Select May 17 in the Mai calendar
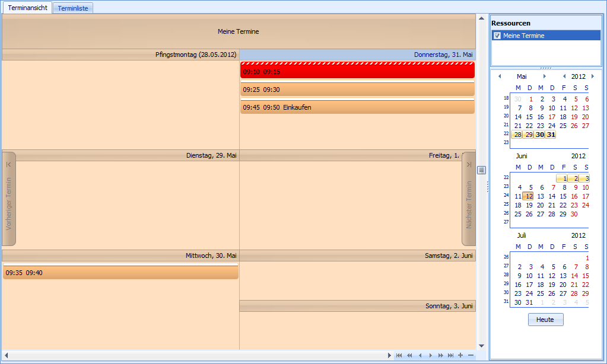The image size is (607, 364). tap(552, 117)
